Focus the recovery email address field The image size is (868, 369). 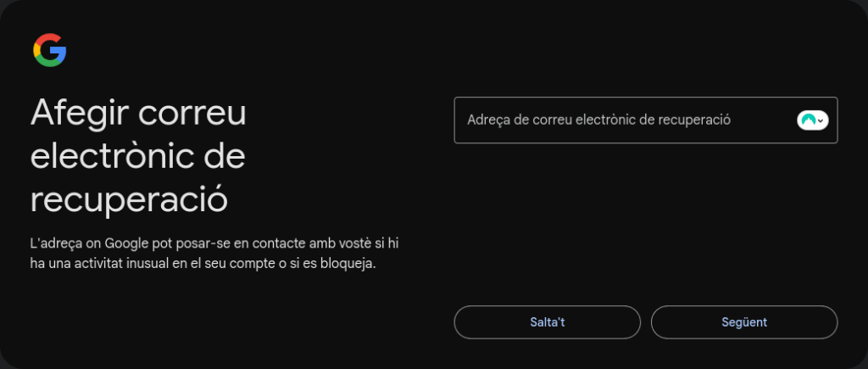pos(619,120)
